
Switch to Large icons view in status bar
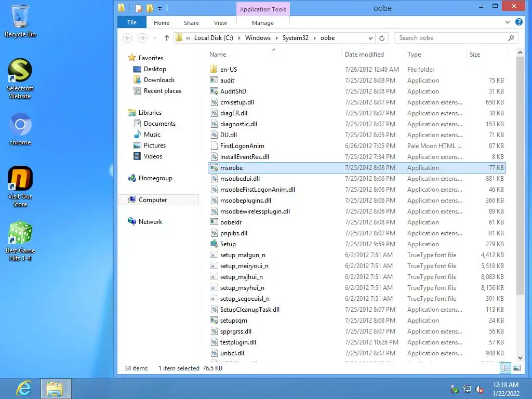pyautogui.click(x=517, y=368)
